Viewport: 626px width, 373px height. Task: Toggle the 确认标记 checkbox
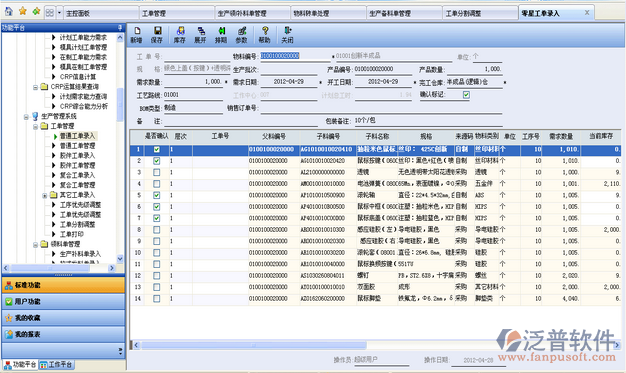tap(466, 95)
